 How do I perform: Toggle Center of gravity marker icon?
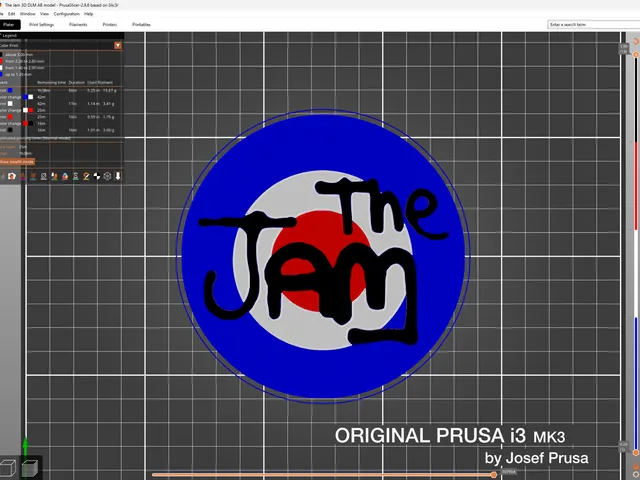pyautogui.click(x=97, y=176)
